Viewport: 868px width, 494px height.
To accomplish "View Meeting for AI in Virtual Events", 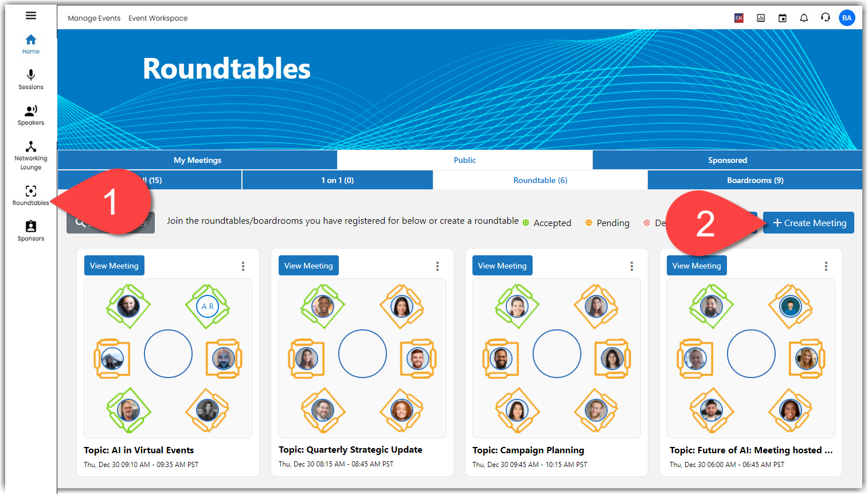I will [114, 266].
